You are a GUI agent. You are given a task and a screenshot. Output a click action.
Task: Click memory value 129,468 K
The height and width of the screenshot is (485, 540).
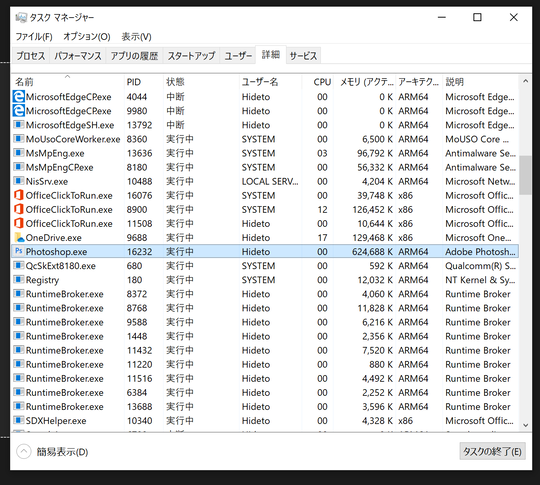[373, 238]
